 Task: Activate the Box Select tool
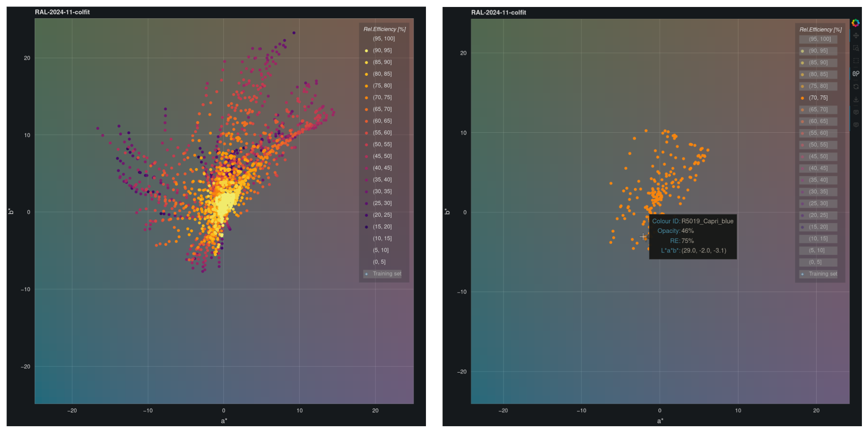pyautogui.click(x=856, y=61)
